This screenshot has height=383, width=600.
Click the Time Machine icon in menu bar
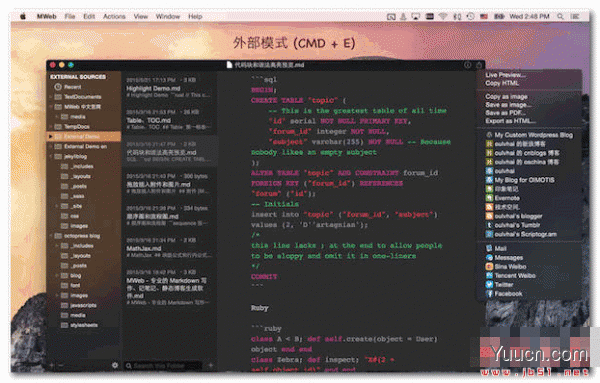pyautogui.click(x=471, y=16)
